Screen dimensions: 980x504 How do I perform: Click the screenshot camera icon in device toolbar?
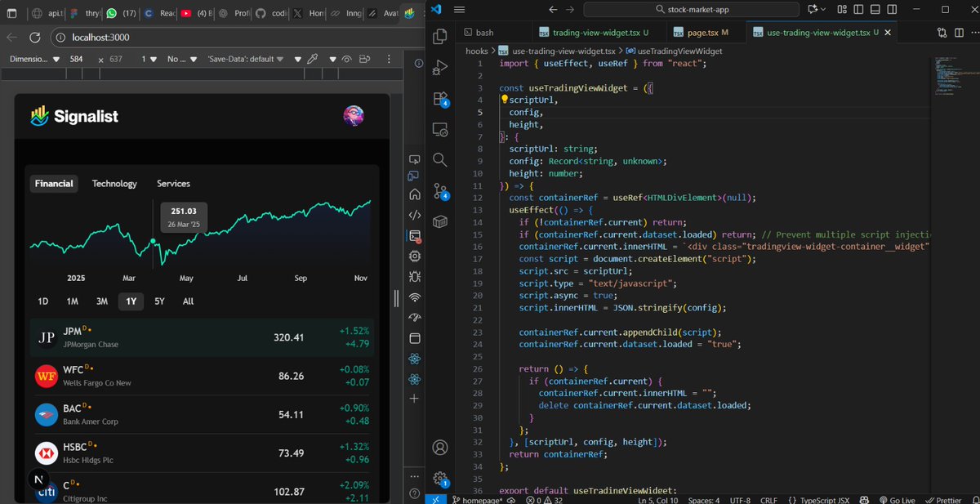coord(364,60)
